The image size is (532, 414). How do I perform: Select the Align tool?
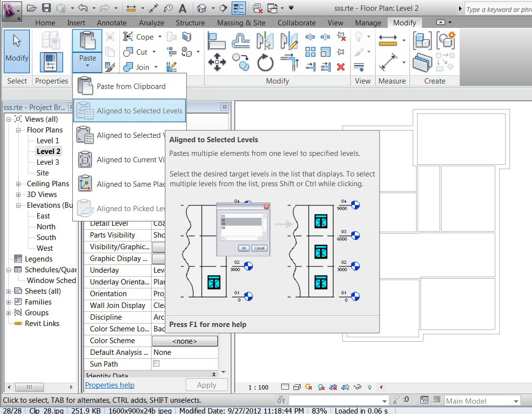(x=217, y=40)
